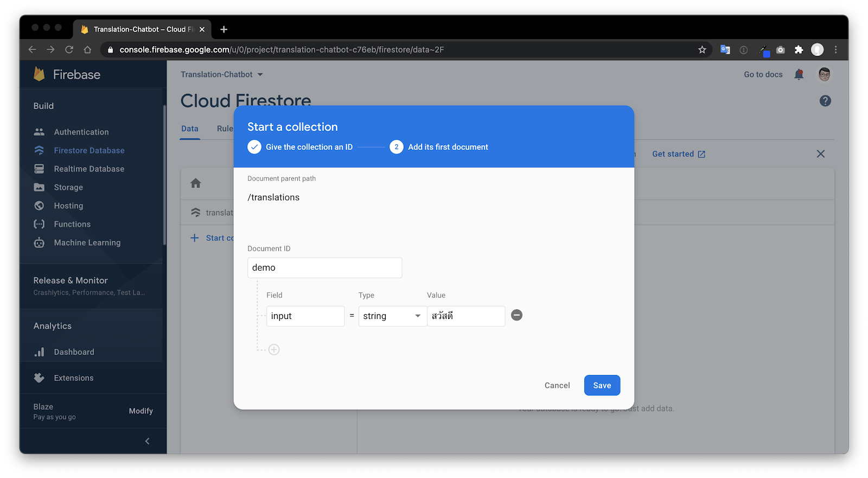Switch to the Rules tab
Screen dimensions: 868x478
point(225,129)
